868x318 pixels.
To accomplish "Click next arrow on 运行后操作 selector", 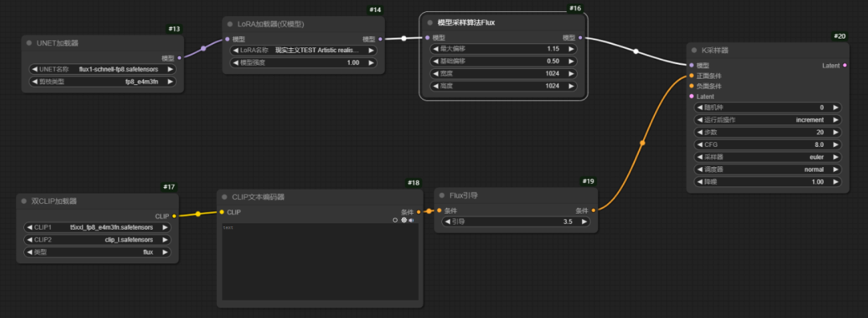I will pos(835,120).
